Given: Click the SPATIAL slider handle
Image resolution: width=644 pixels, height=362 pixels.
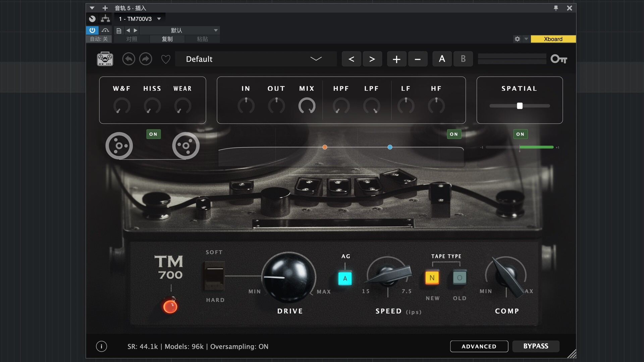Looking at the screenshot, I should click(x=520, y=106).
